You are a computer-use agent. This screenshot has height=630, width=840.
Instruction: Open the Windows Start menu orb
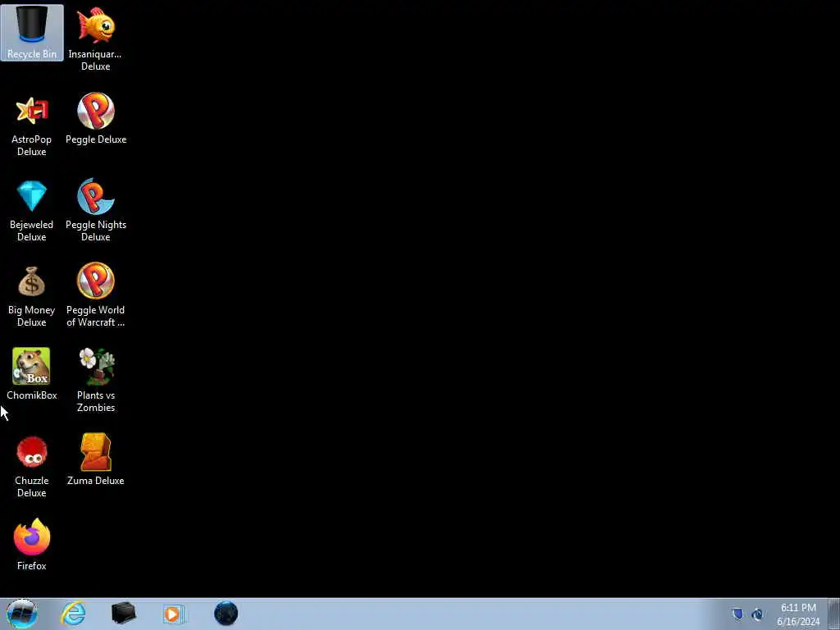click(x=22, y=614)
